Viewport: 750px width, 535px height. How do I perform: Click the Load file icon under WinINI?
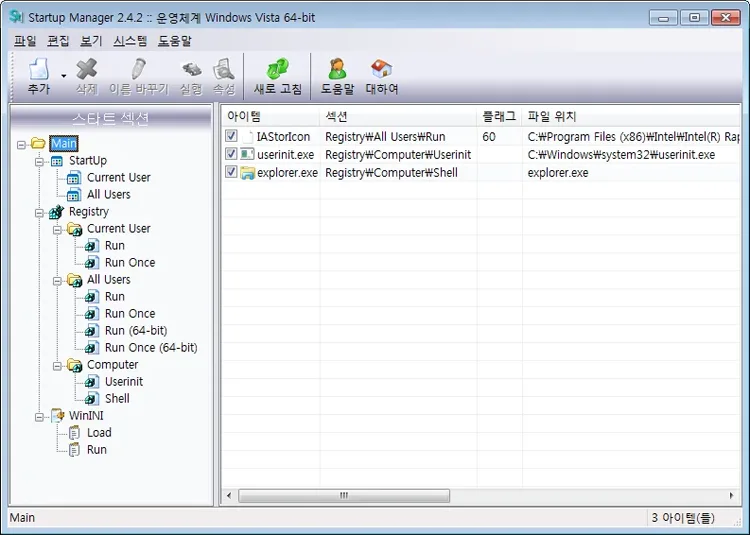click(74, 433)
